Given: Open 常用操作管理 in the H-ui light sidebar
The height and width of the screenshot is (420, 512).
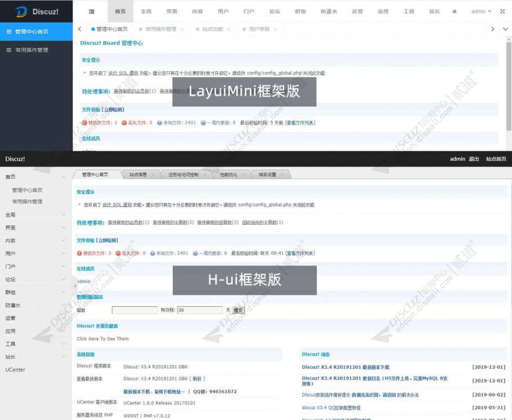Looking at the screenshot, I should click(x=28, y=202).
